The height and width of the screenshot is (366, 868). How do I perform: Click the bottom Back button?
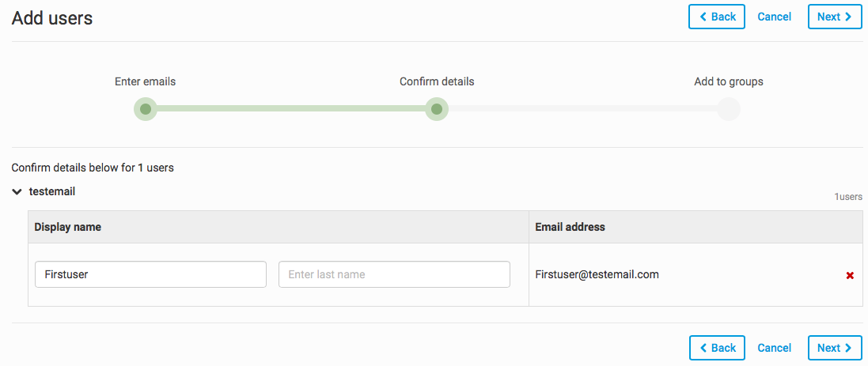pos(717,348)
